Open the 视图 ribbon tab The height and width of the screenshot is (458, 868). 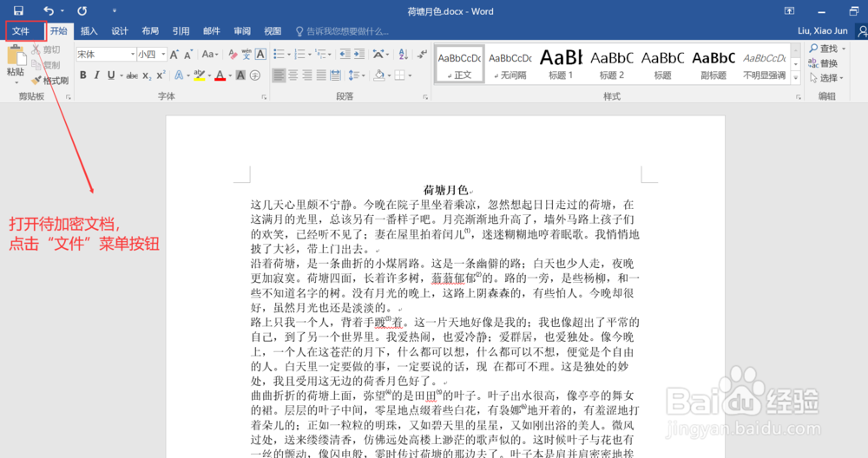(273, 31)
